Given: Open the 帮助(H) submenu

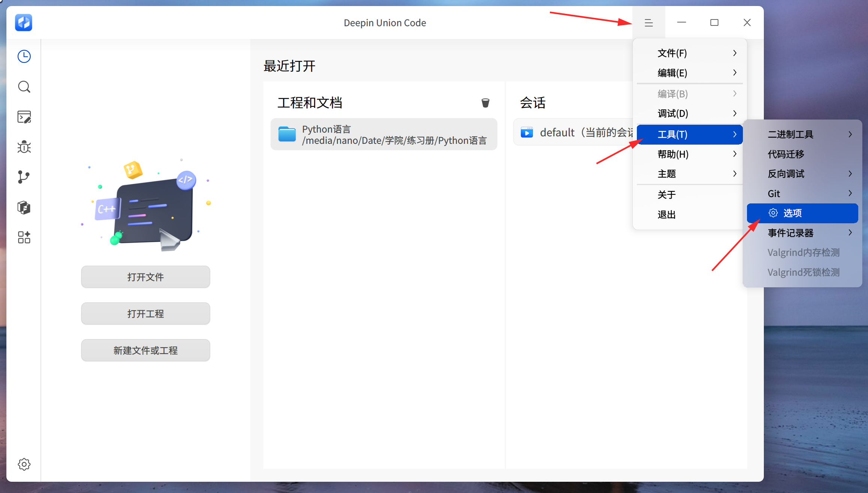Looking at the screenshot, I should tap(690, 154).
